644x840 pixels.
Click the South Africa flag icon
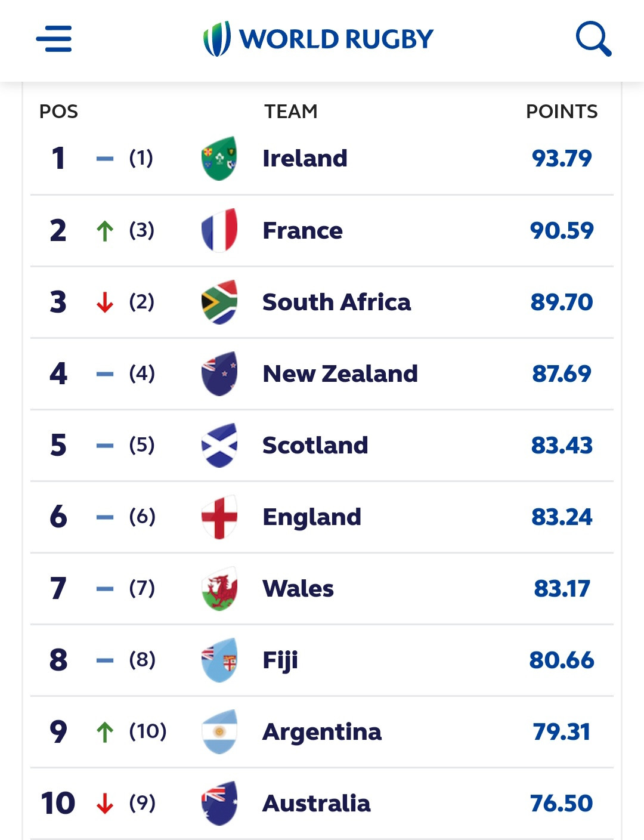(219, 302)
